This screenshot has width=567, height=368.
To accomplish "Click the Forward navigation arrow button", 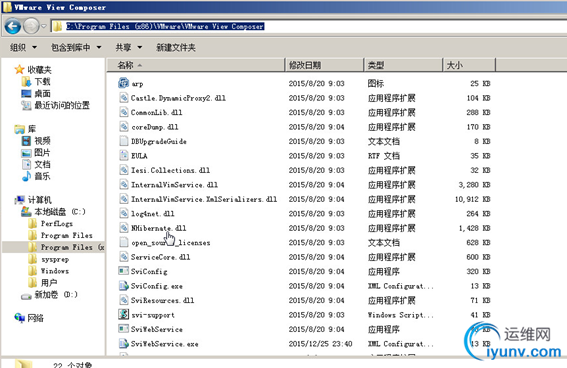I will click(x=31, y=26).
